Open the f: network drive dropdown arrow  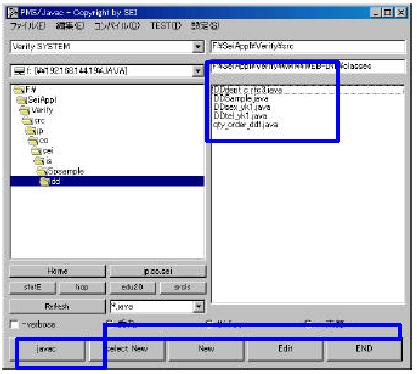tap(198, 71)
